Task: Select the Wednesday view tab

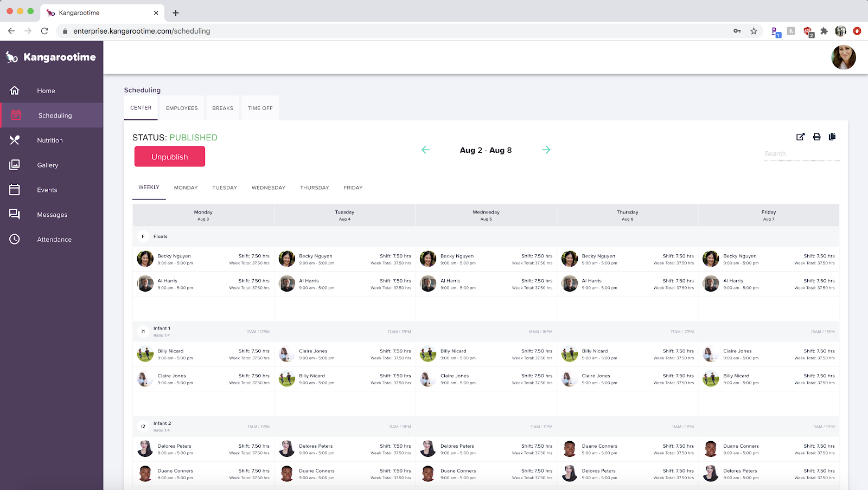Action: (268, 188)
